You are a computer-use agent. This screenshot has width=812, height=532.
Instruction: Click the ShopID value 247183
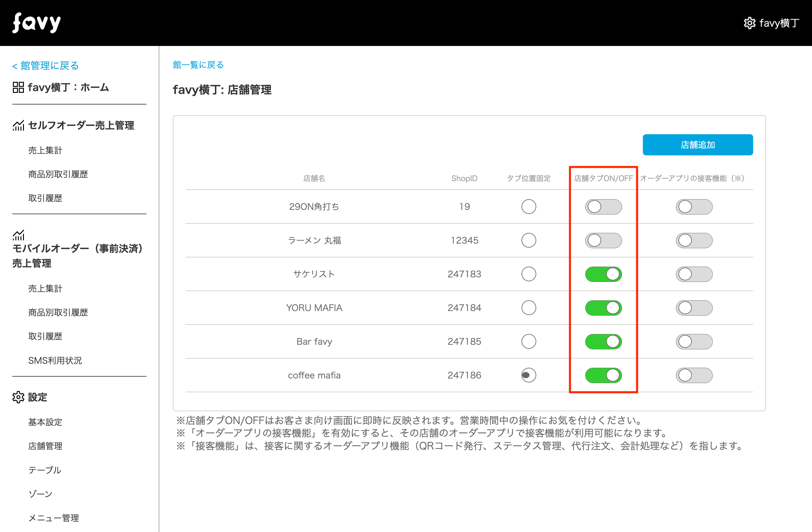tap(464, 274)
